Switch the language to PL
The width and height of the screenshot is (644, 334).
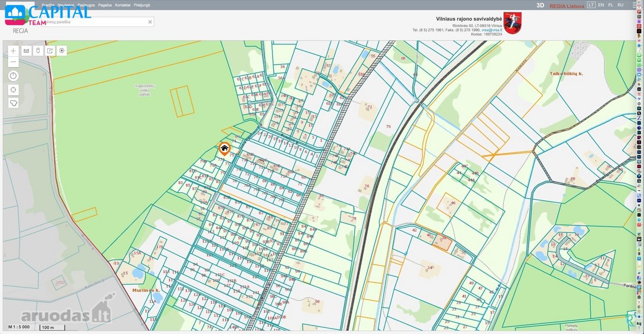pyautogui.click(x=611, y=5)
